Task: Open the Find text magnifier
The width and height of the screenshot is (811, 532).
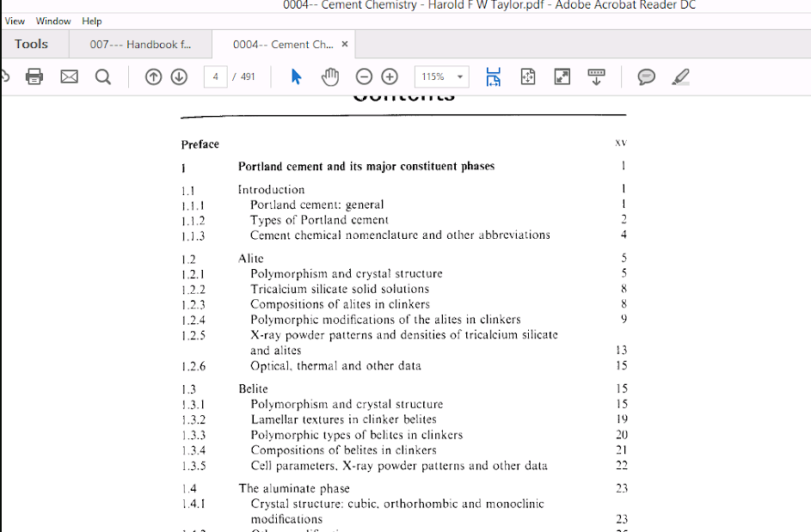Action: [103, 77]
